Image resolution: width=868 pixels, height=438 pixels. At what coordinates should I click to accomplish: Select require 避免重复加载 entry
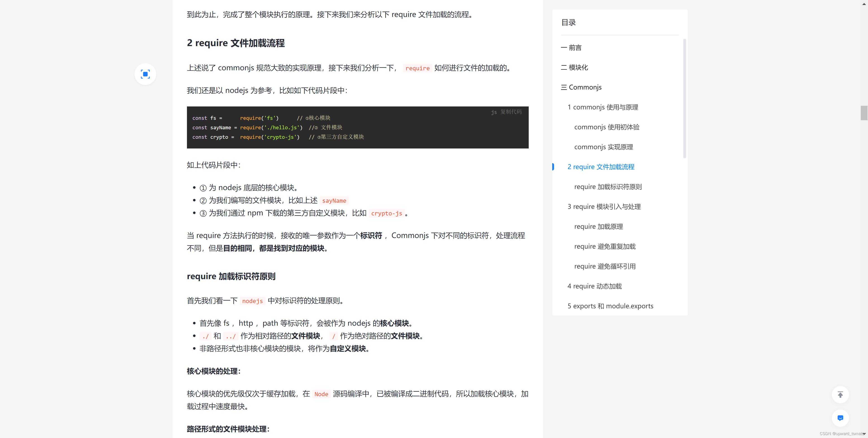[605, 246]
